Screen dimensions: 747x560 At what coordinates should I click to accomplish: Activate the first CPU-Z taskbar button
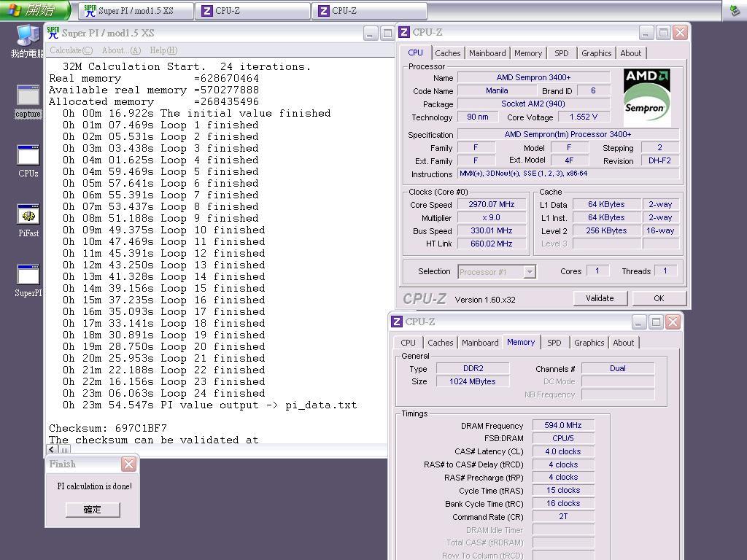(x=253, y=10)
